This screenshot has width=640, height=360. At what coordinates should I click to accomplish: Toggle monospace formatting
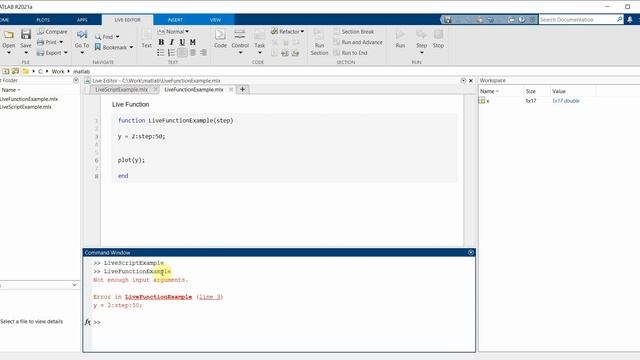point(193,42)
